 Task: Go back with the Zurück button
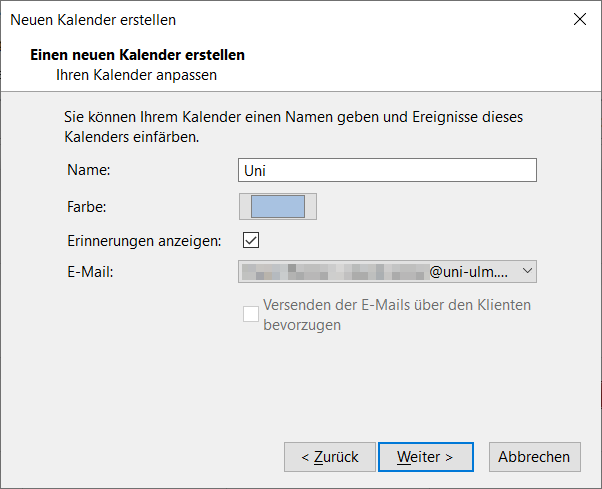(329, 457)
